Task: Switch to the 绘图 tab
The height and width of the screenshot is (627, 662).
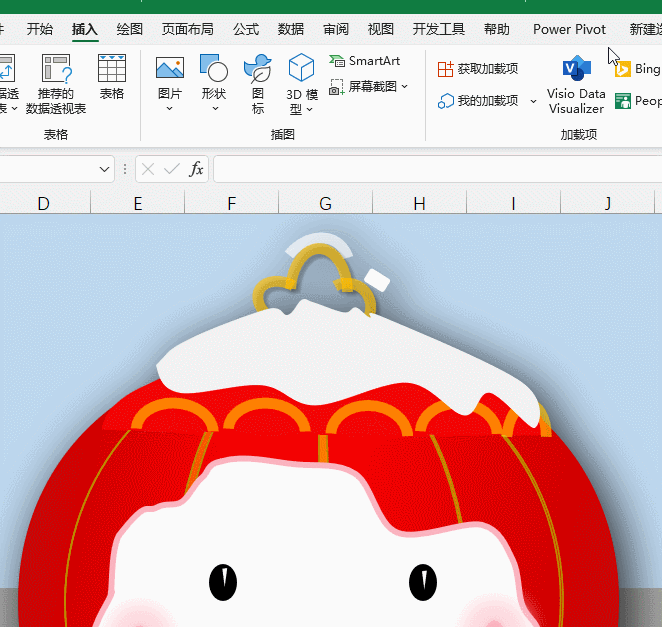Action: coord(130,29)
